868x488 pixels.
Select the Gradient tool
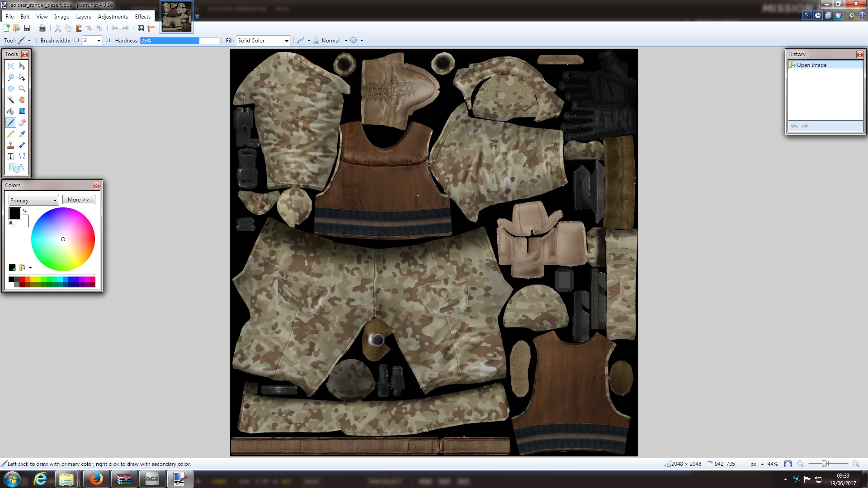[x=22, y=111]
